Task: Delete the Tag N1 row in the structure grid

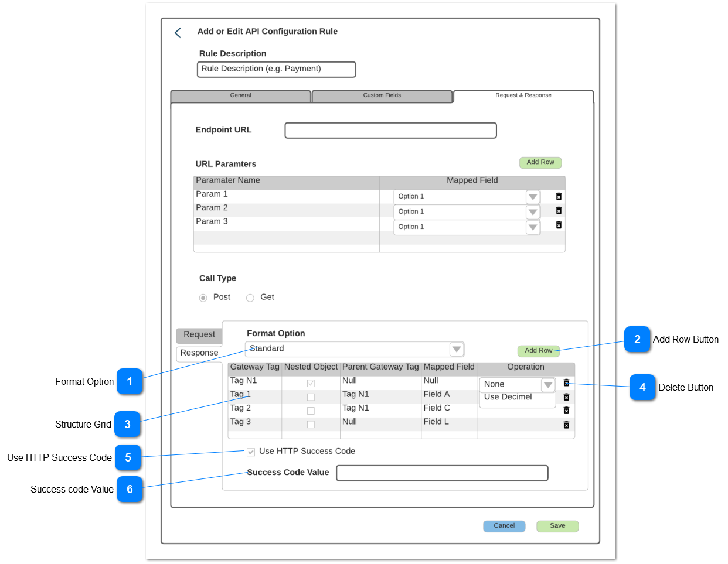Action: [566, 382]
